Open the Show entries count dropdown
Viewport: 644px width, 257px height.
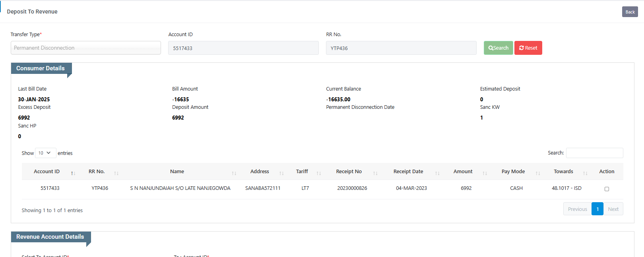(45, 153)
